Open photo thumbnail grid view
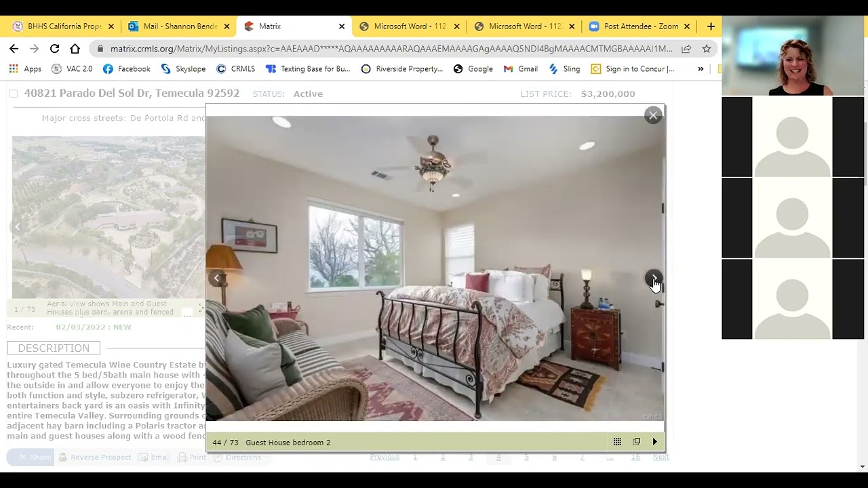The height and width of the screenshot is (488, 868). point(617,442)
